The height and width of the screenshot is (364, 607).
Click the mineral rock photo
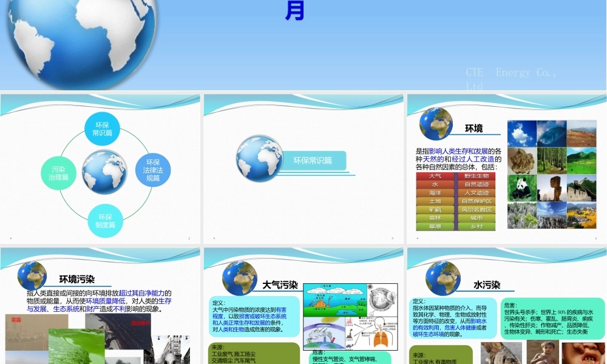tap(522, 161)
